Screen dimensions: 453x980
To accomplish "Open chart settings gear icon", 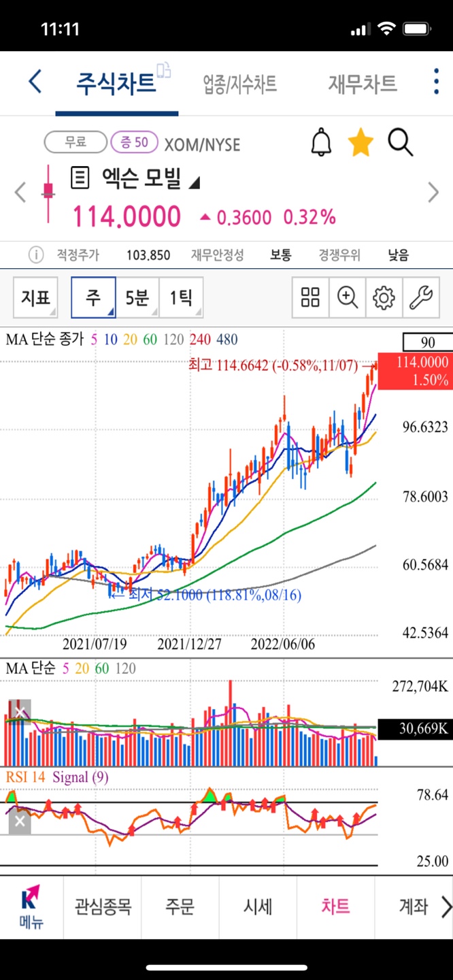I will coord(384,297).
